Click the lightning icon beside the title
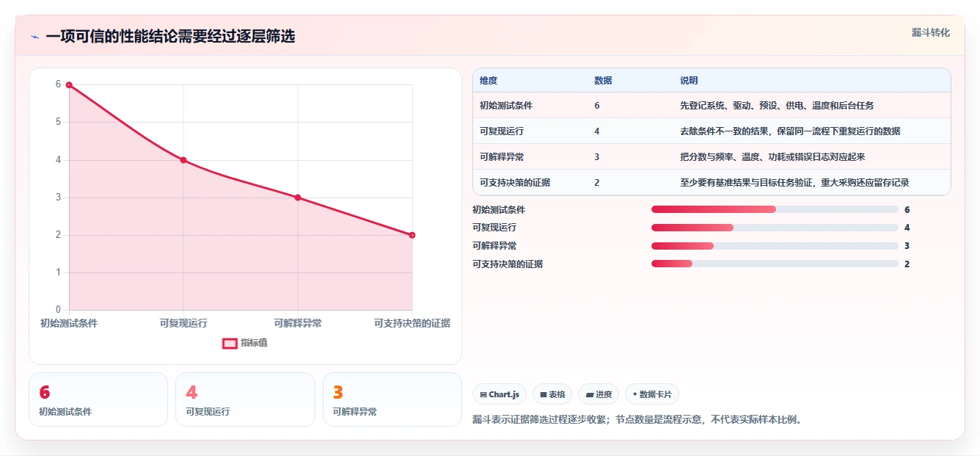This screenshot has width=980, height=456. point(35,37)
